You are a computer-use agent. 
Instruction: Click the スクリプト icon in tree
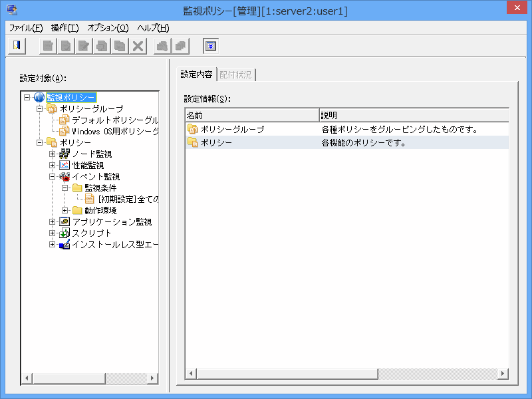65,233
